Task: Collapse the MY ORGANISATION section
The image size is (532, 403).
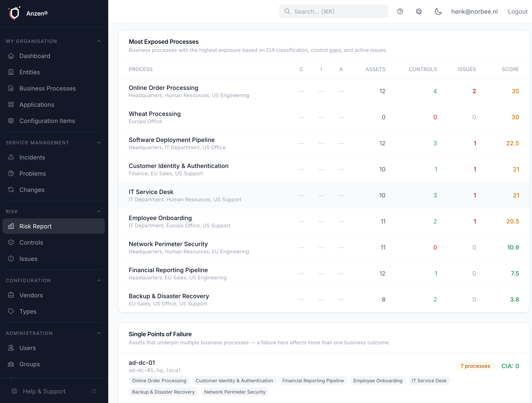Action: (x=99, y=41)
